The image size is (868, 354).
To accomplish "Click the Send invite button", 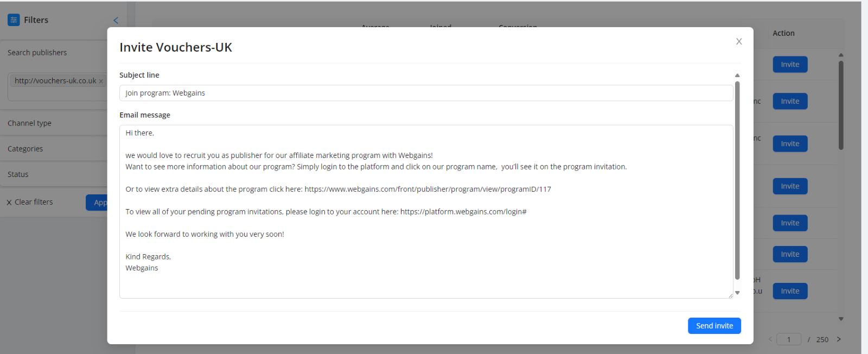I will [x=714, y=326].
